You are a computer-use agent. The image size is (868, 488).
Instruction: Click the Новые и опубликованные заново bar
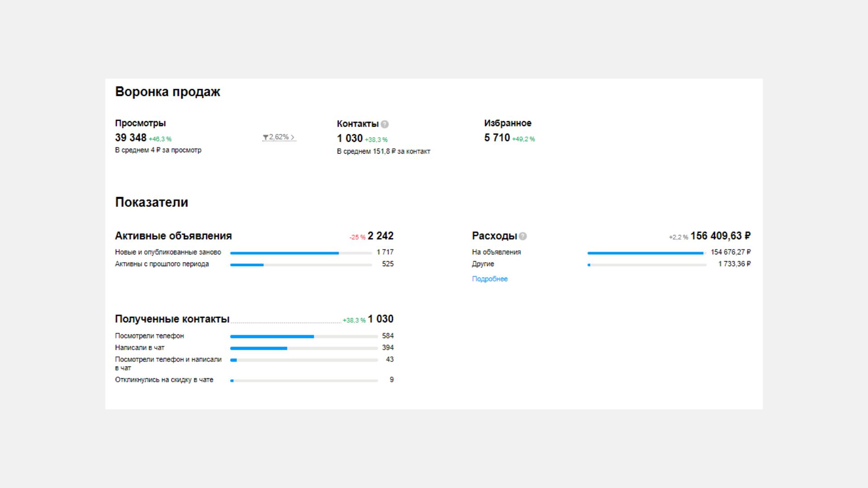point(301,253)
